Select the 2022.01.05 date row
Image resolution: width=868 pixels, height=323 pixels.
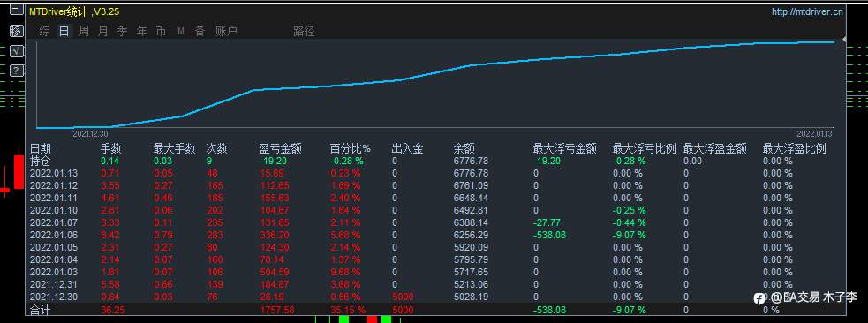(54, 248)
